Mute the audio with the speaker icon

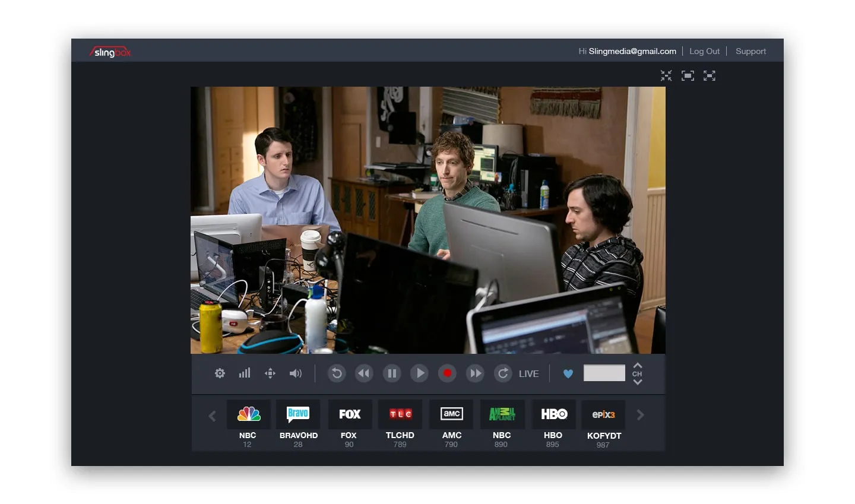point(296,373)
